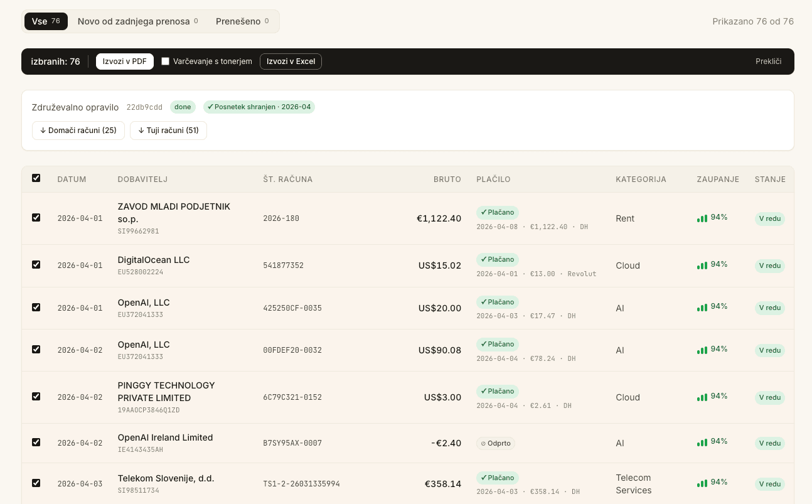The width and height of the screenshot is (812, 504).
Task: Click invoice number 6C79C321-0152
Action: (x=292, y=397)
